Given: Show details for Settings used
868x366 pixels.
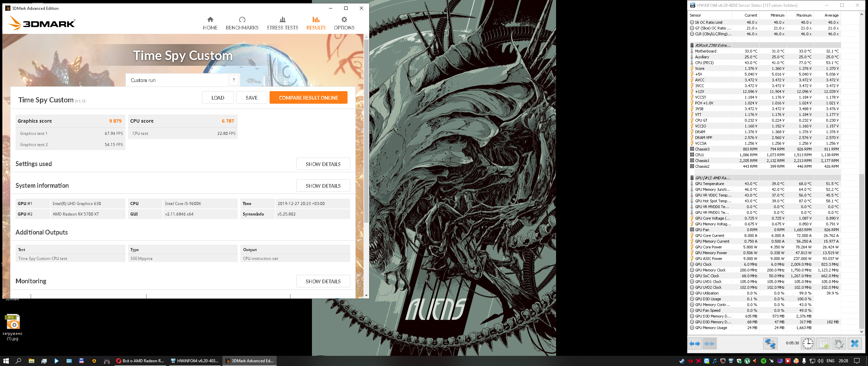Looking at the screenshot, I should (x=323, y=164).
